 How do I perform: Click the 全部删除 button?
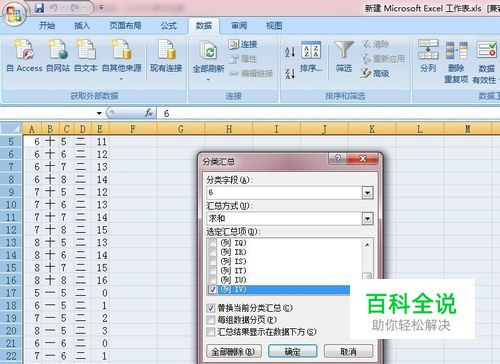coord(234,351)
